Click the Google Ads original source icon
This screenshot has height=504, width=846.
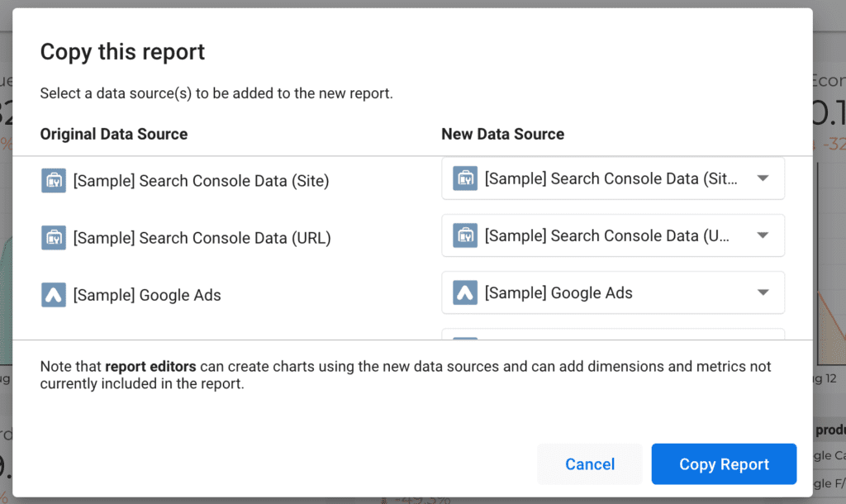coord(54,295)
